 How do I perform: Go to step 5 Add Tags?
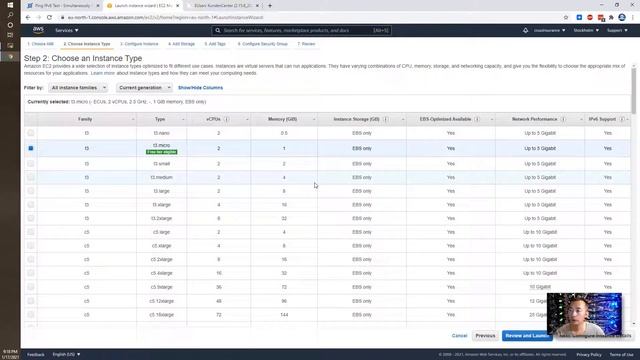(215, 44)
